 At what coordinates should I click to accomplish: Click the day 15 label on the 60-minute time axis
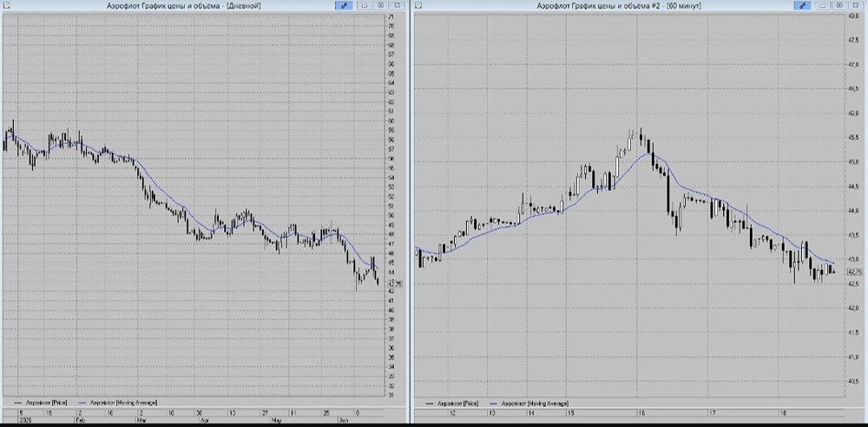[571, 413]
